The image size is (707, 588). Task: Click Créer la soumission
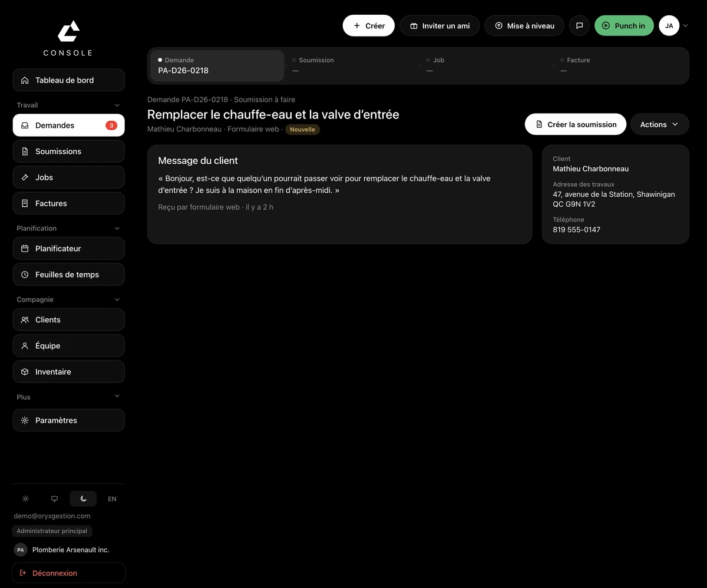click(576, 124)
